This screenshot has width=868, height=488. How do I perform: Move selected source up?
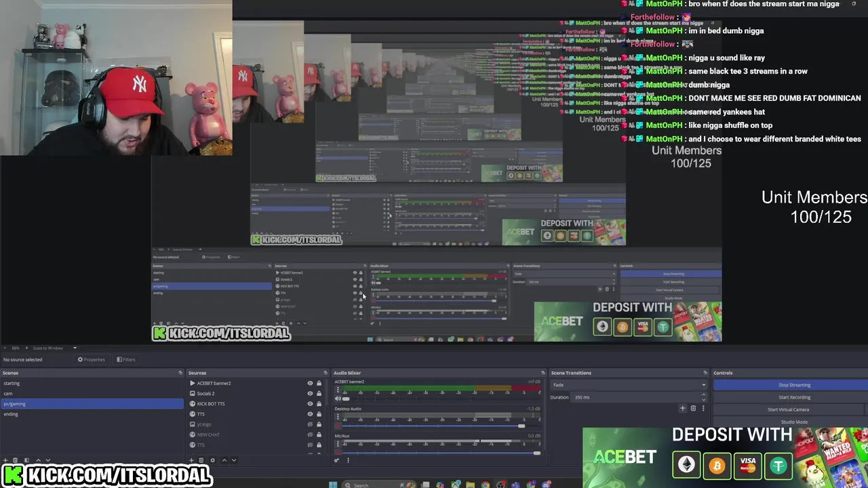point(224,460)
